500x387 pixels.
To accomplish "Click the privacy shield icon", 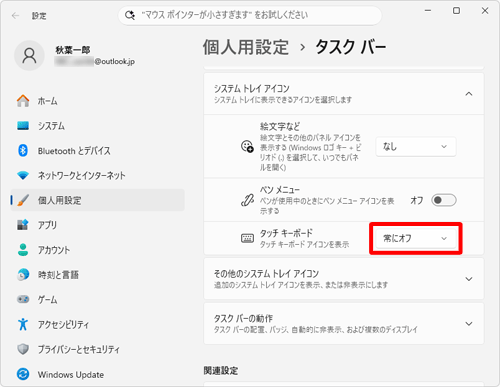I will pos(23,349).
